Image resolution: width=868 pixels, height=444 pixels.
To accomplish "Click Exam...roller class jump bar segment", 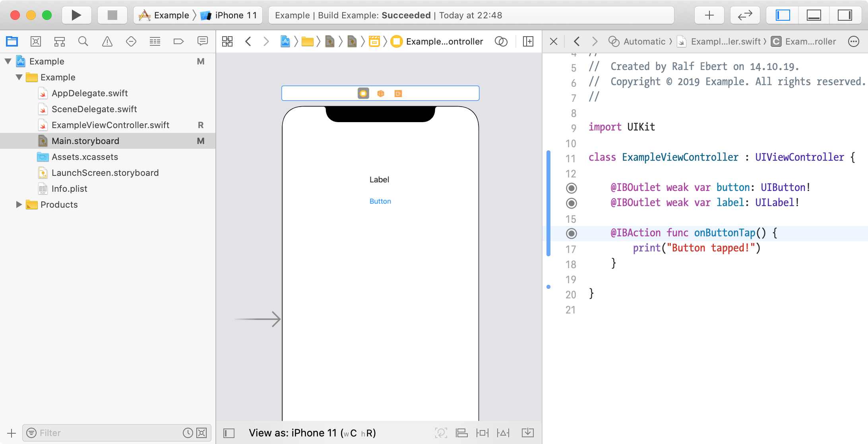I will click(x=804, y=41).
